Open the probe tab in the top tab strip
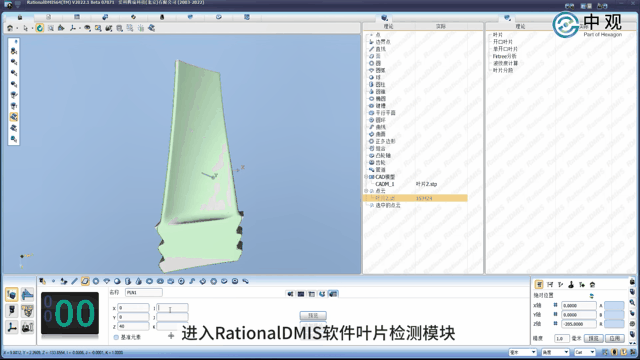This screenshot has width=640, height=360. (x=162, y=17)
